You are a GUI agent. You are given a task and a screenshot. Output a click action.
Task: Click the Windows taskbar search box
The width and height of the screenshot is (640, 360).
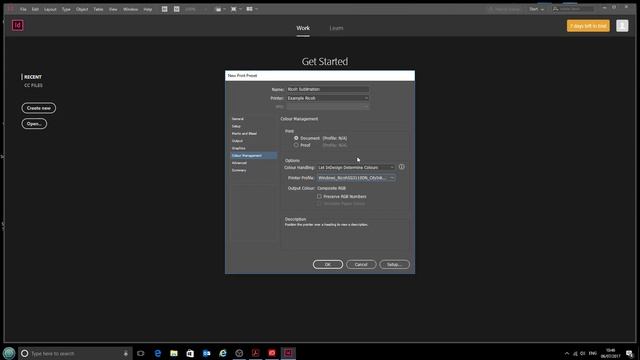point(76,353)
